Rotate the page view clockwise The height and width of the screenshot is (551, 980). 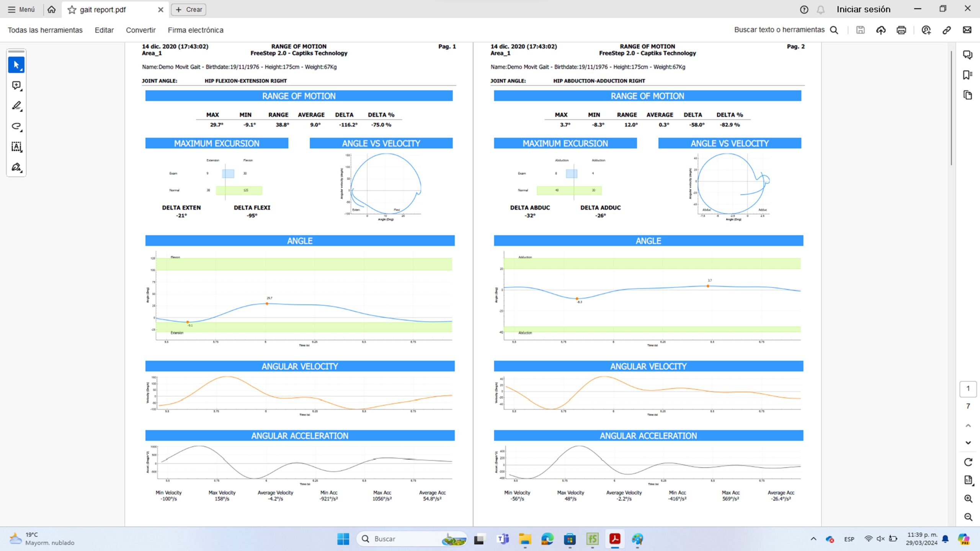tap(968, 462)
